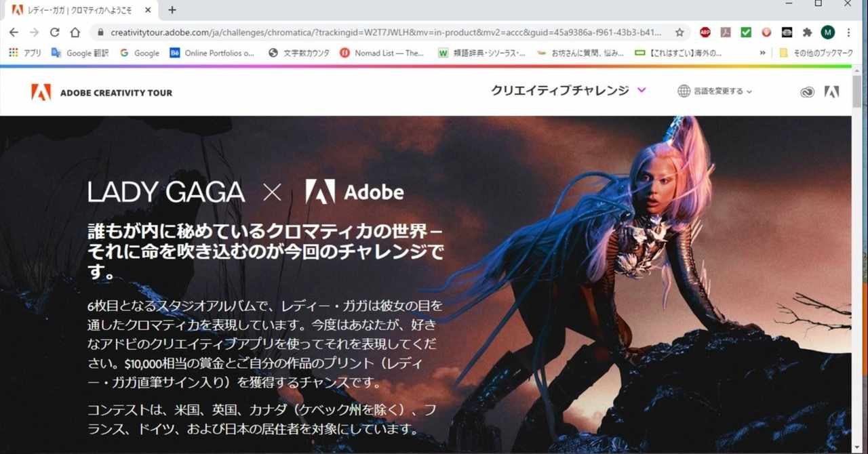This screenshot has height=454, width=868.
Task: Reload the page
Action: tap(55, 32)
